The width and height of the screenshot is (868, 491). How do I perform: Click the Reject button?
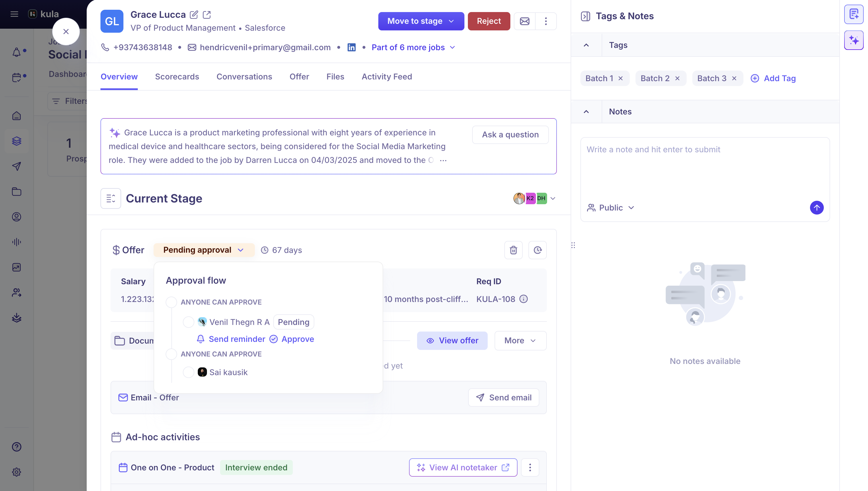pos(489,21)
